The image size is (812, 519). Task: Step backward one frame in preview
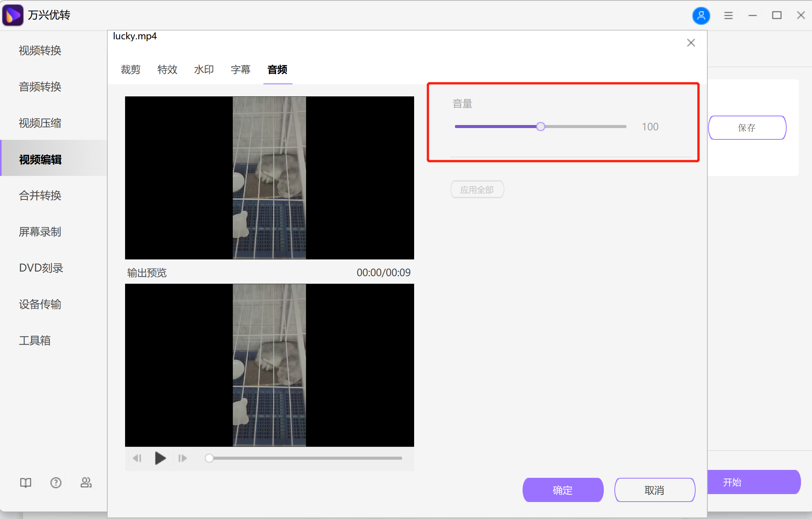pyautogui.click(x=138, y=458)
